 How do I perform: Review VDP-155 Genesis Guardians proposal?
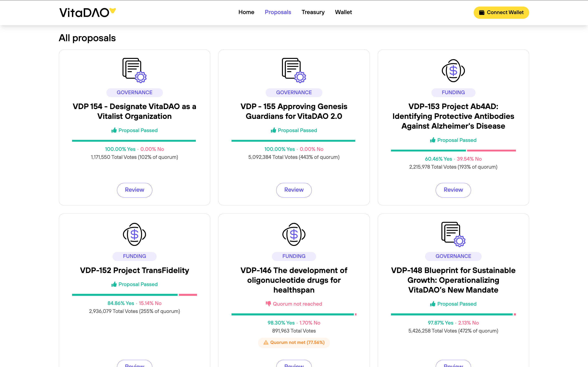tap(294, 190)
